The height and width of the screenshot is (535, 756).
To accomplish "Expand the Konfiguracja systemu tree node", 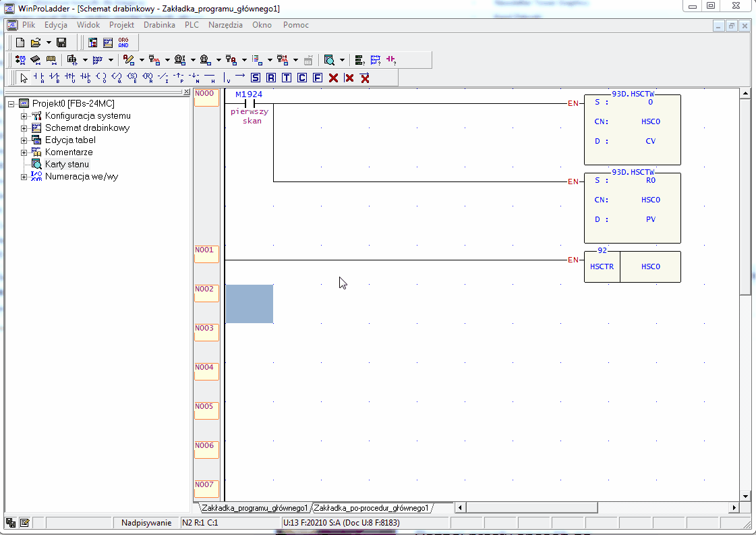I will pos(24,116).
